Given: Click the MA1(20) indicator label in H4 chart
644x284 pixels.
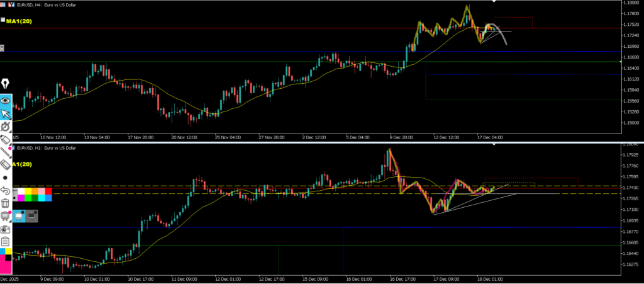Looking at the screenshot, I should click(x=19, y=21).
